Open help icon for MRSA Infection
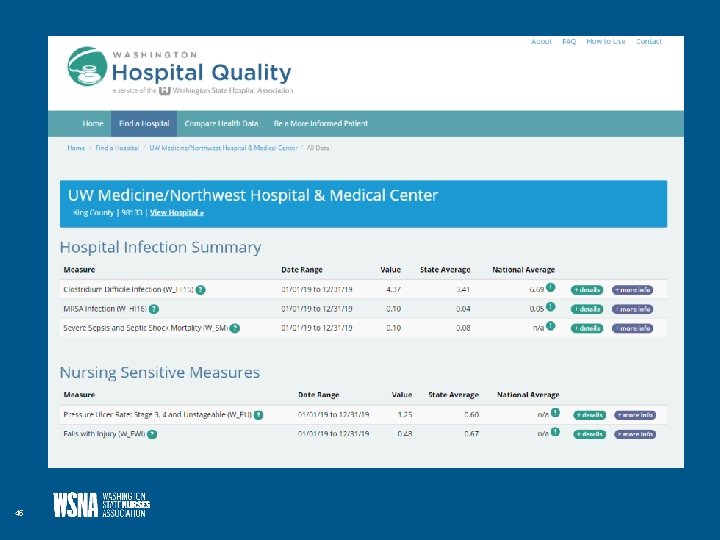720x540 pixels. [x=154, y=309]
